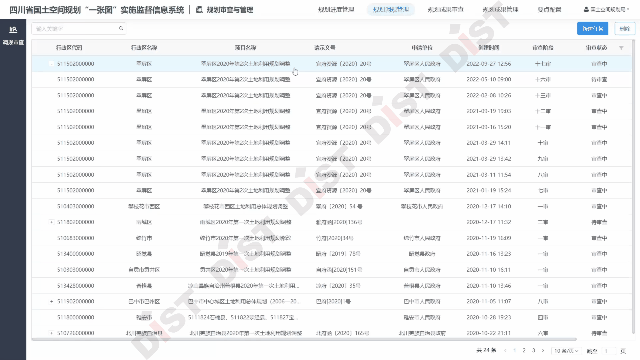Viewport: 640px width, 360px height.
Task: Select the highlighted second top navigation tab
Action: [x=391, y=9]
